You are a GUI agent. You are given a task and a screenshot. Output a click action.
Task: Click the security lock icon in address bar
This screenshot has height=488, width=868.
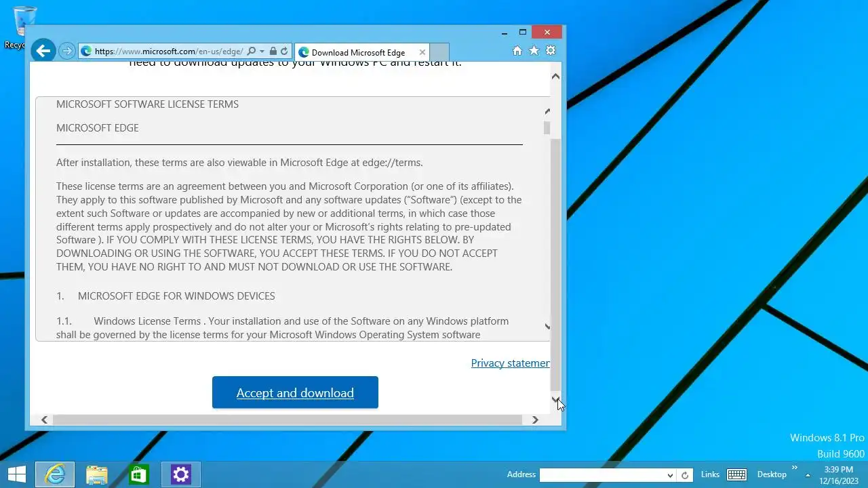(273, 51)
